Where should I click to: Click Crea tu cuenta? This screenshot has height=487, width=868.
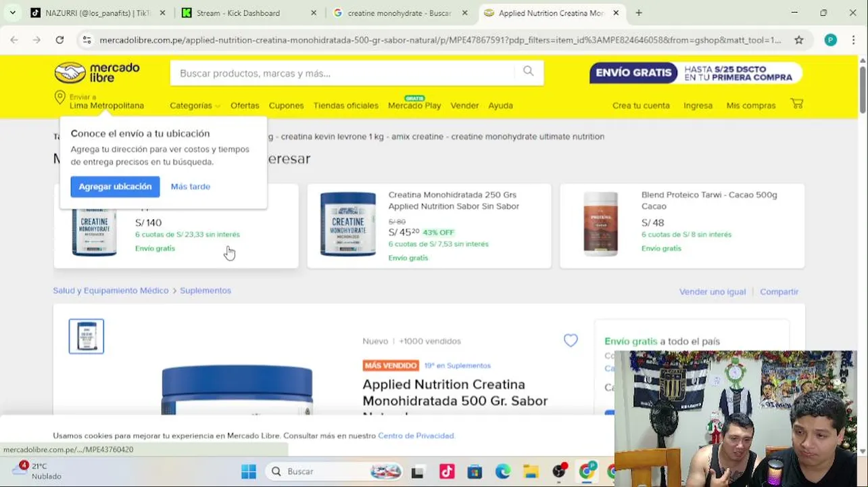click(x=641, y=106)
